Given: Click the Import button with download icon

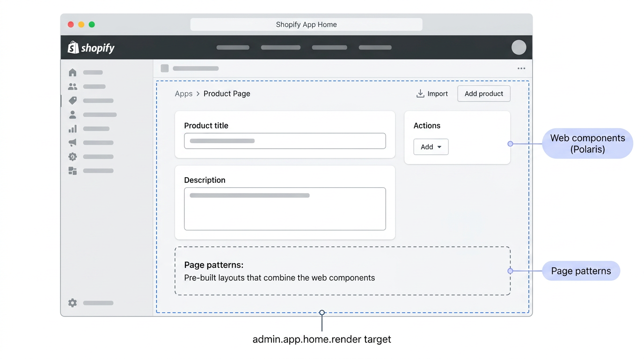Looking at the screenshot, I should 432,93.
